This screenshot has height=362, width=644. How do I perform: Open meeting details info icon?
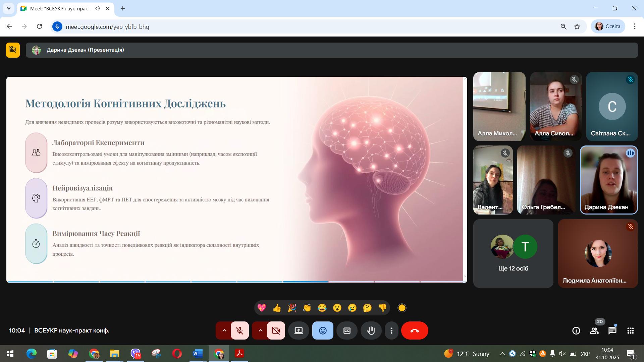[x=576, y=331]
